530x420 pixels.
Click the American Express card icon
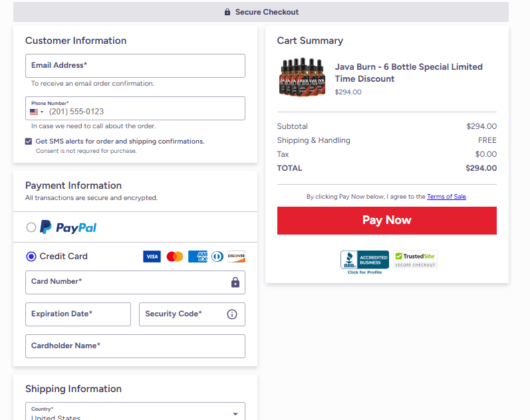coord(198,257)
